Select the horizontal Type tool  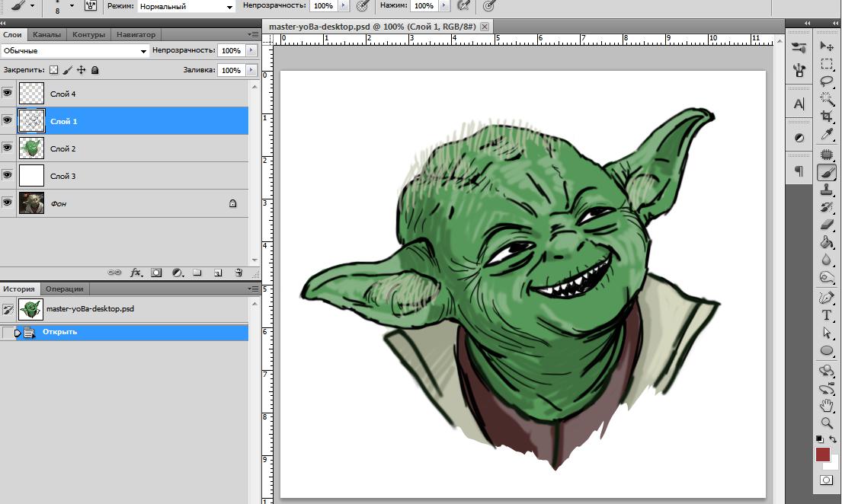[827, 315]
